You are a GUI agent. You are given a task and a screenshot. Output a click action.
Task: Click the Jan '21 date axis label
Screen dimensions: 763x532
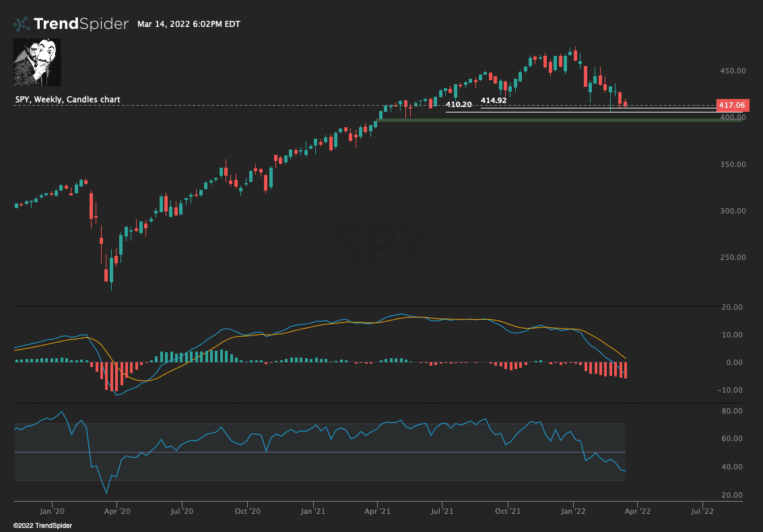[313, 511]
